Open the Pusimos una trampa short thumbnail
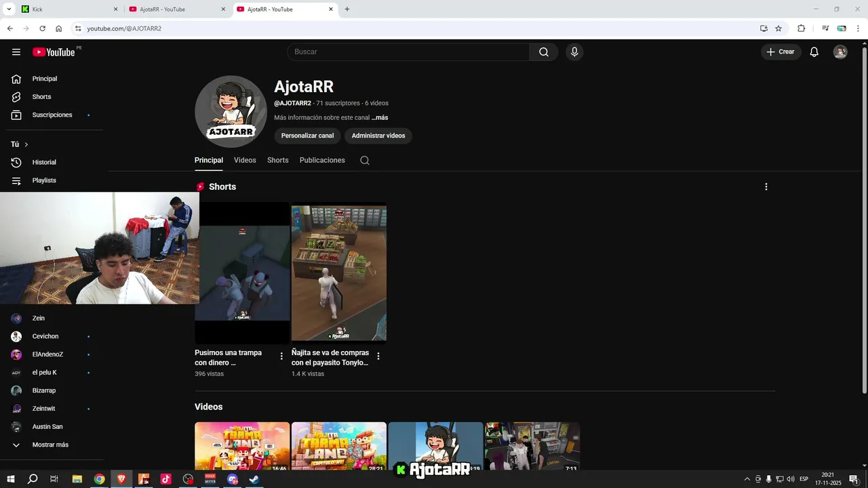 click(242, 272)
